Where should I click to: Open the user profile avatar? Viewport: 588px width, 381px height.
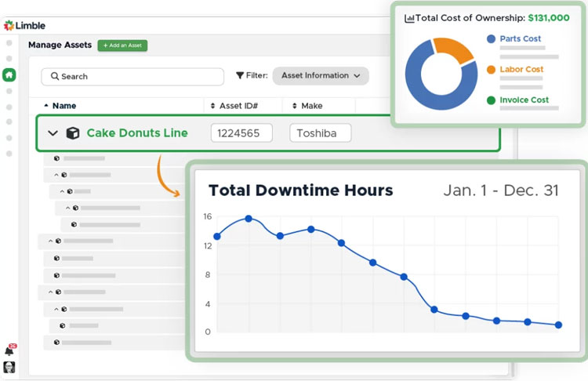tap(9, 367)
